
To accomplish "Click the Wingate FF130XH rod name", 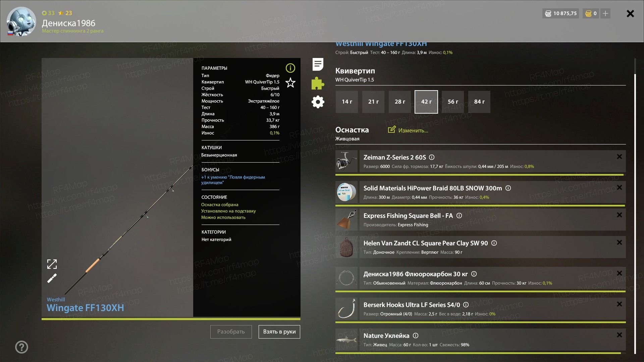I will [85, 308].
